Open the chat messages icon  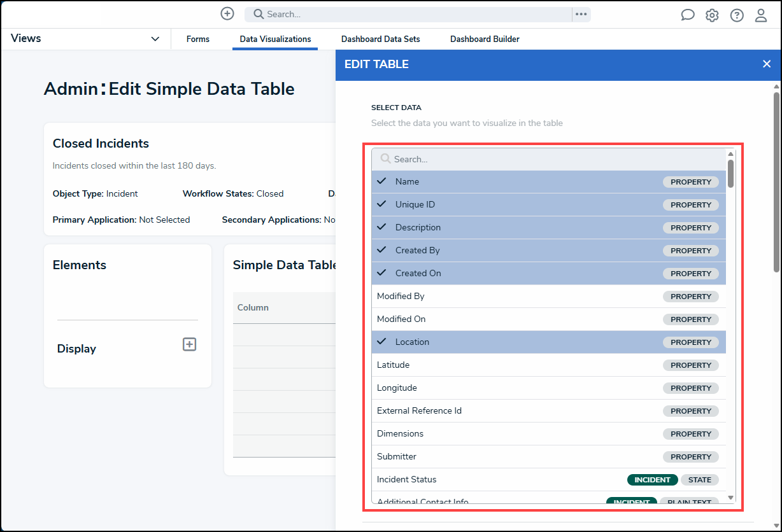(x=688, y=15)
